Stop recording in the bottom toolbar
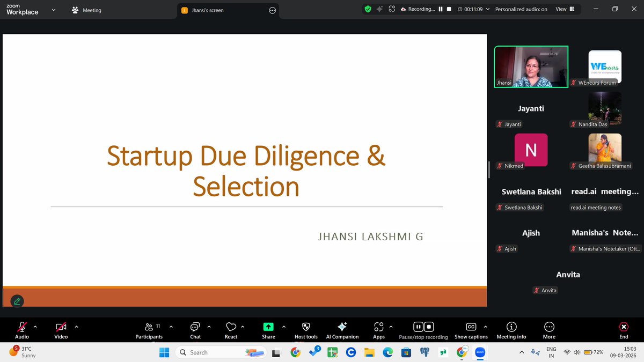The width and height of the screenshot is (644, 362). pyautogui.click(x=429, y=327)
